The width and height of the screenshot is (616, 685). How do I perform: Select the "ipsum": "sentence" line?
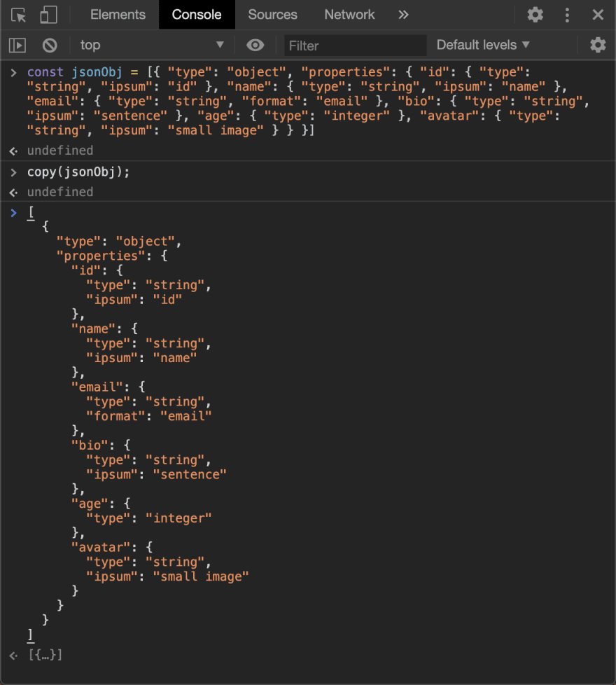click(x=156, y=474)
